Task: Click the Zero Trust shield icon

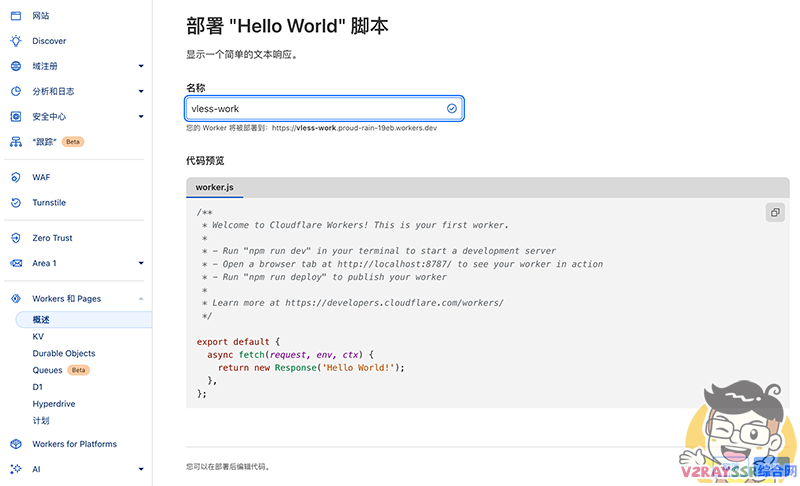Action: click(15, 238)
